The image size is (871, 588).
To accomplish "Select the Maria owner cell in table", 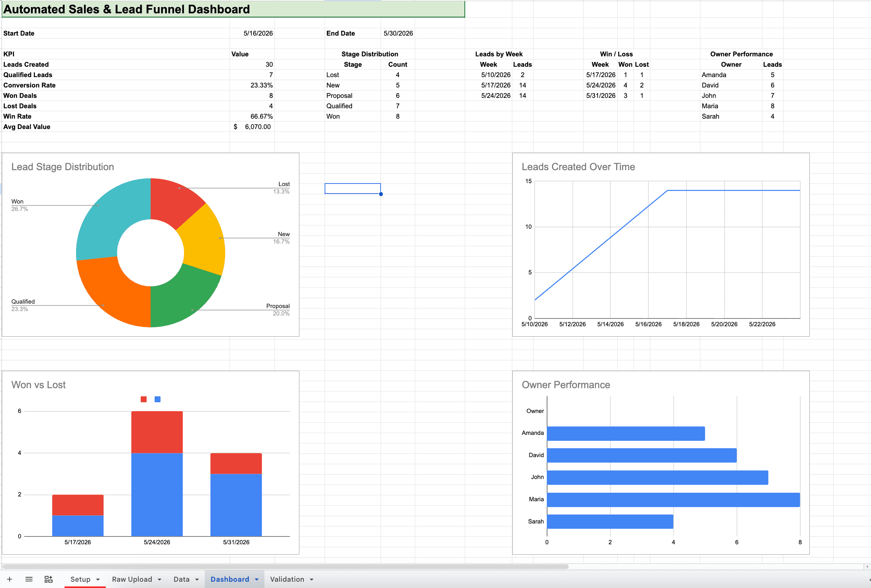I will point(731,106).
